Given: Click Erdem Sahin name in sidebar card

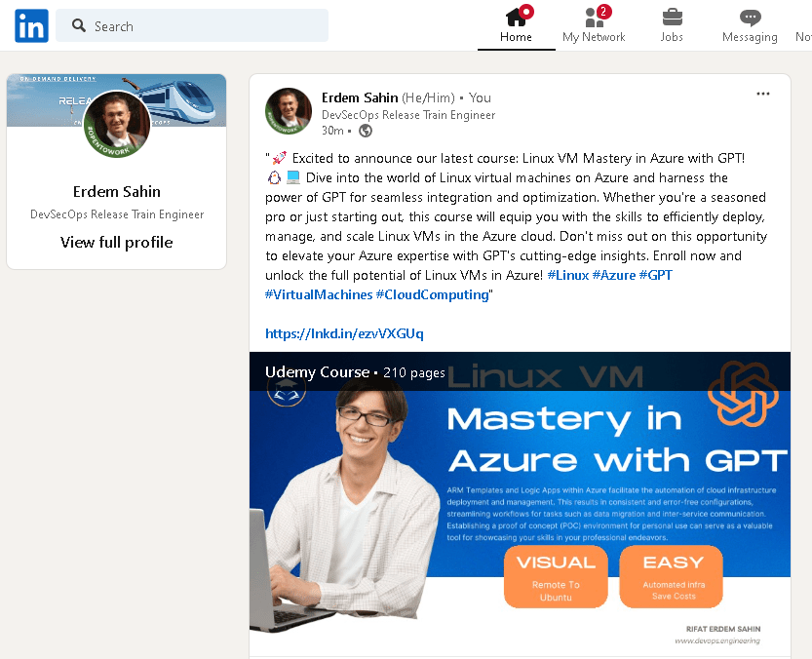Looking at the screenshot, I should coord(117,192).
